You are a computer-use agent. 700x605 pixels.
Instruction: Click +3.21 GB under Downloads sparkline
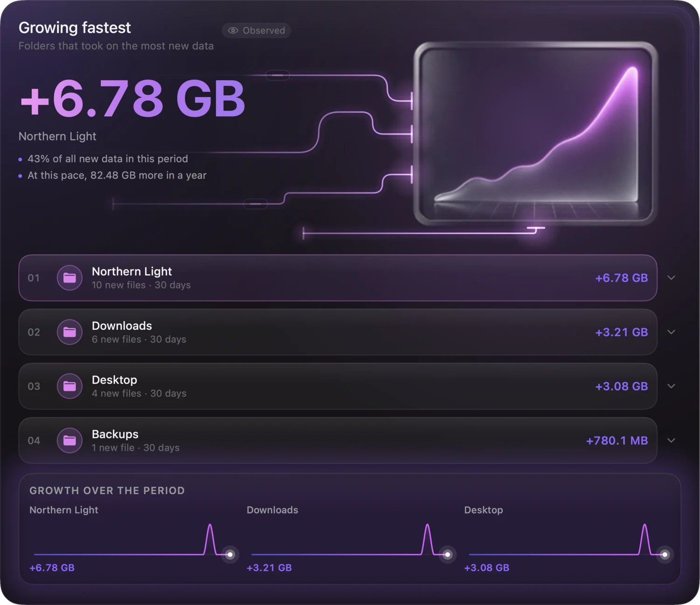[x=269, y=568]
